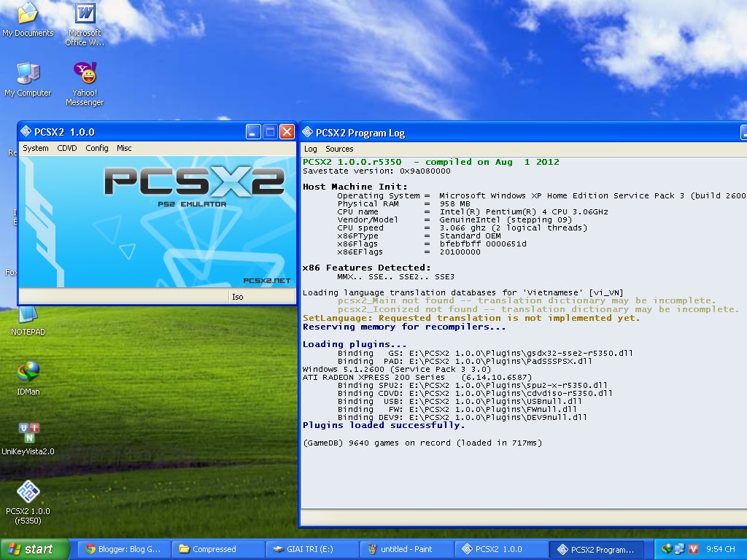Click the 'CPU name' Pentium 4 line
747x560 pixels.
click(x=473, y=211)
